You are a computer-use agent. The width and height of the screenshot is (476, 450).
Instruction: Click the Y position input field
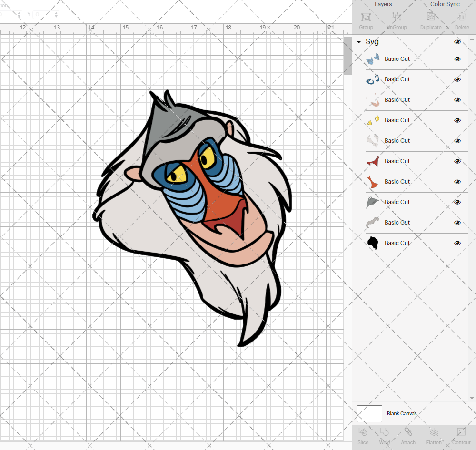pyautogui.click(x=42, y=14)
